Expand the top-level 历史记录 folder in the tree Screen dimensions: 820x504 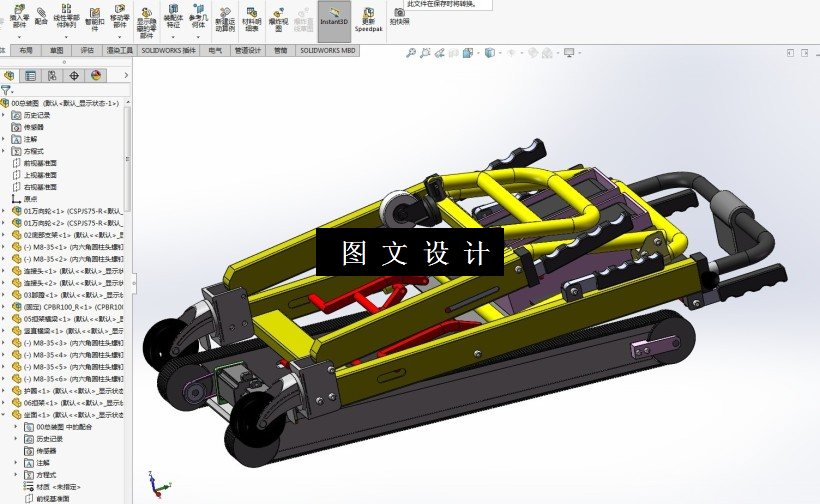tap(4, 115)
